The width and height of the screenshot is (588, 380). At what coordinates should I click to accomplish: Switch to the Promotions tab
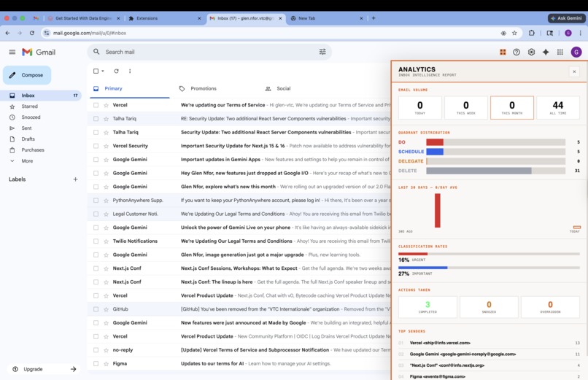point(204,88)
